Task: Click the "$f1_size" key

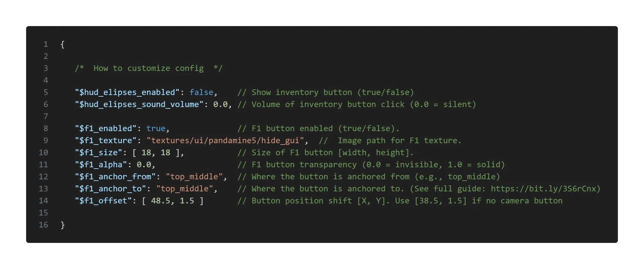Action: pos(98,153)
